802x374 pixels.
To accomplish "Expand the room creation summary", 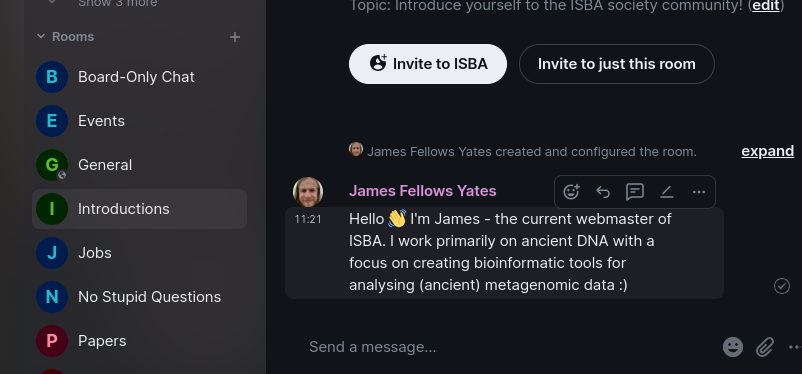I will pyautogui.click(x=767, y=151).
